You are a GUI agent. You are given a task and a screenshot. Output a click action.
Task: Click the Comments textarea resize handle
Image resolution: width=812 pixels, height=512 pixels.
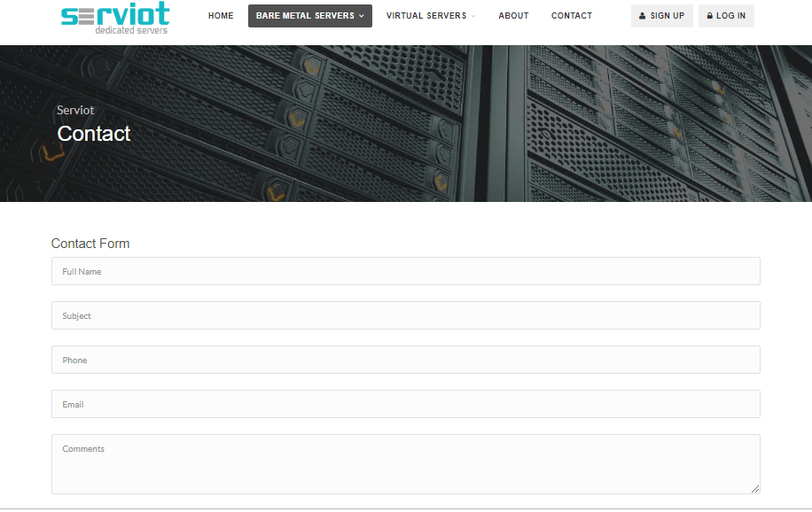[755, 489]
